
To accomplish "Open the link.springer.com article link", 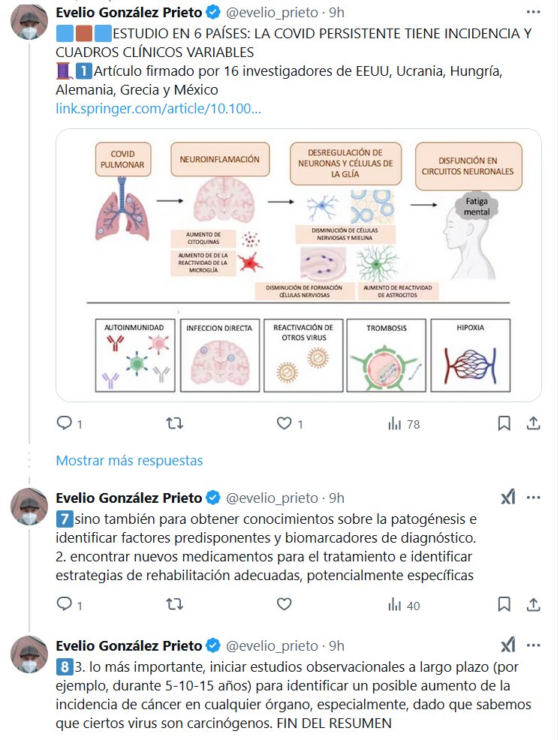I will 158,109.
